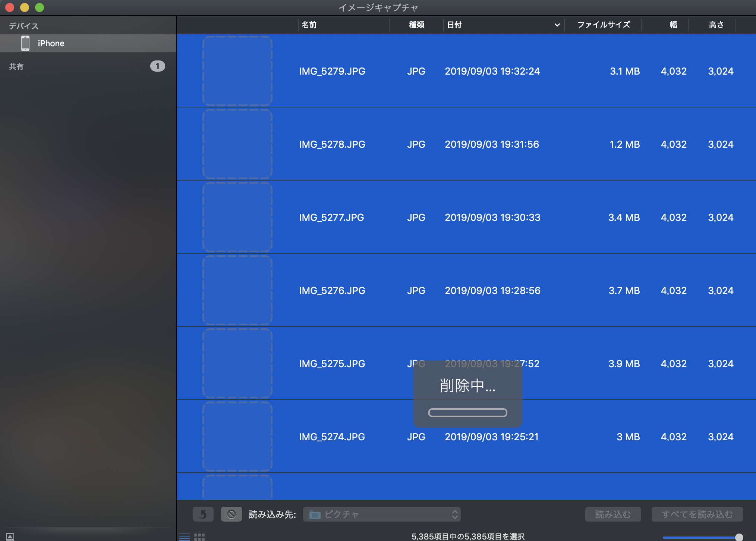Click the rotate counterclockwise button
The height and width of the screenshot is (541, 756).
(x=203, y=514)
